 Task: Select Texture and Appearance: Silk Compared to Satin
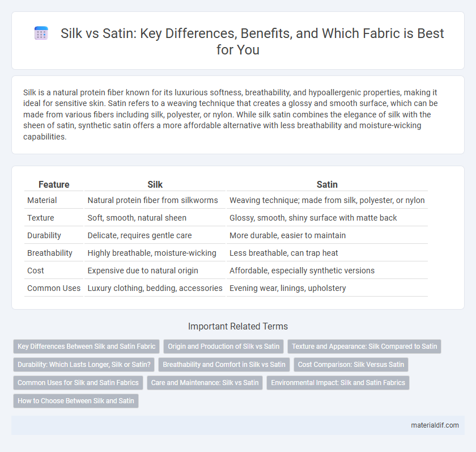coord(364,347)
